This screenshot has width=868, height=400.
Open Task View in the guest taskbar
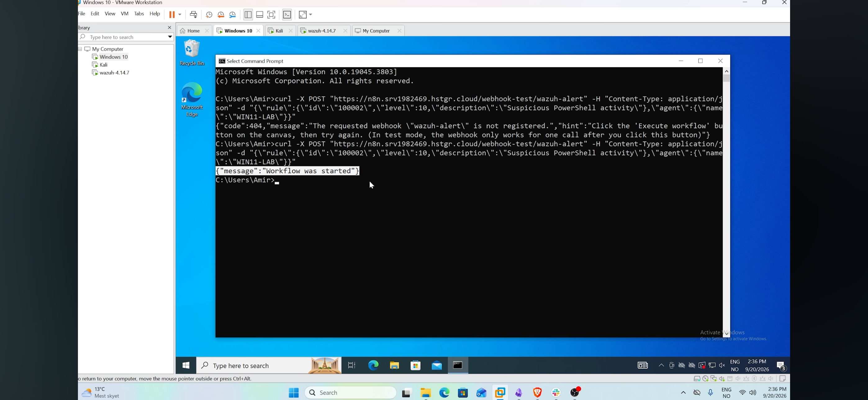[x=352, y=365]
